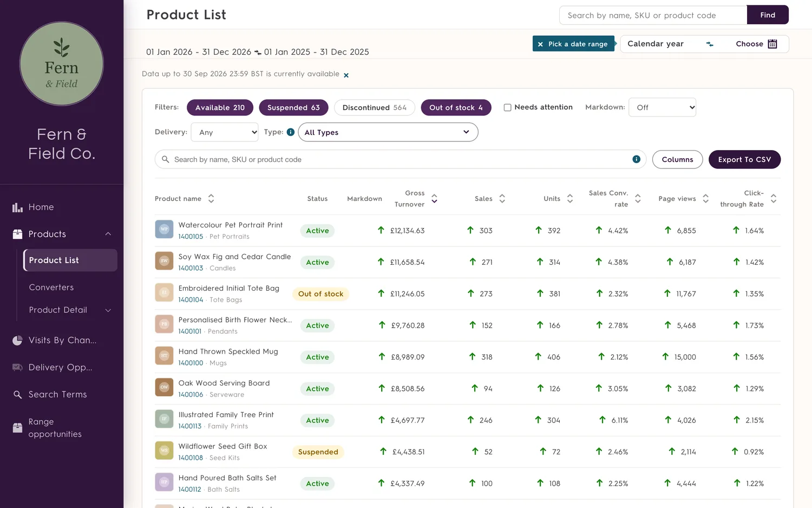812x508 pixels.
Task: Toggle the Available 210 filter
Action: click(220, 108)
